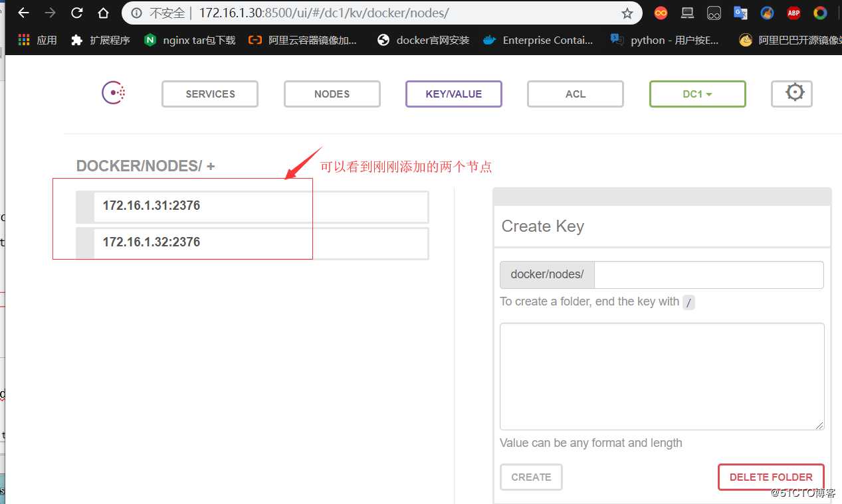Click the Consul logo icon

[114, 93]
